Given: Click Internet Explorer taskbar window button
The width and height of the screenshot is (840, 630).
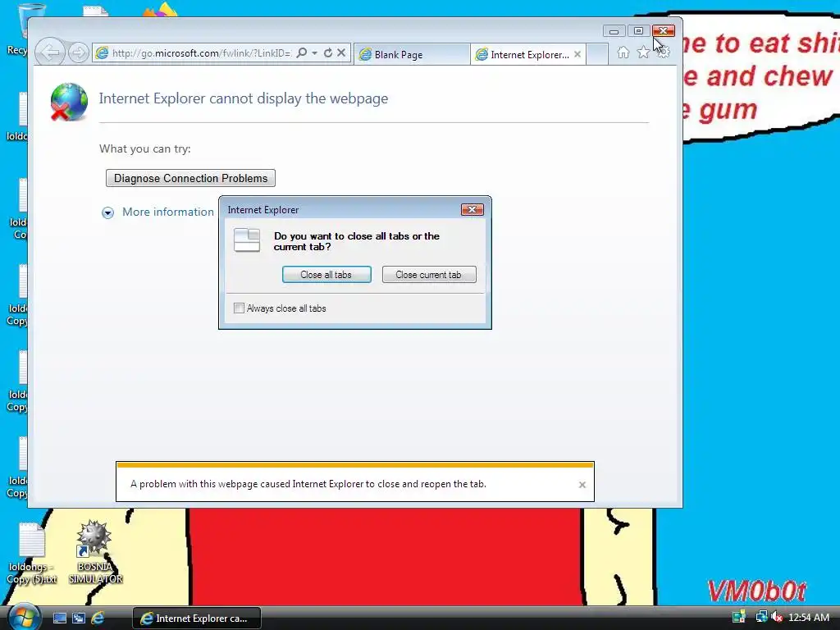Looking at the screenshot, I should pyautogui.click(x=197, y=619).
